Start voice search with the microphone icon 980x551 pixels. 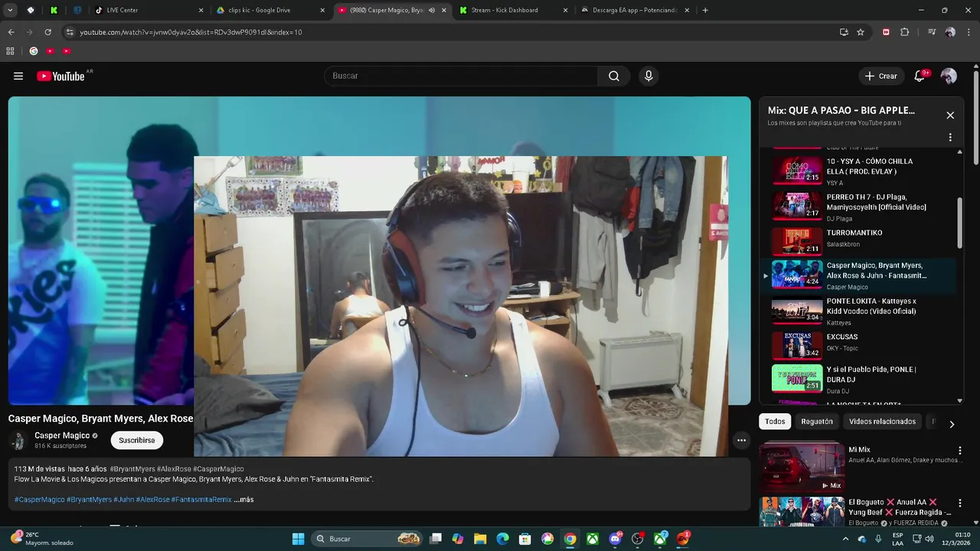[648, 76]
